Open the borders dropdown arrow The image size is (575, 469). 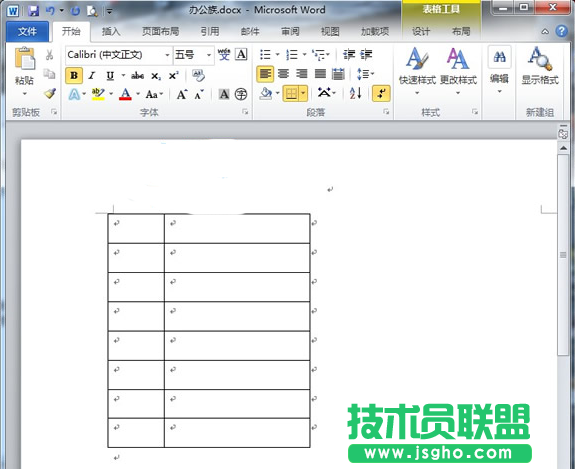[x=303, y=94]
